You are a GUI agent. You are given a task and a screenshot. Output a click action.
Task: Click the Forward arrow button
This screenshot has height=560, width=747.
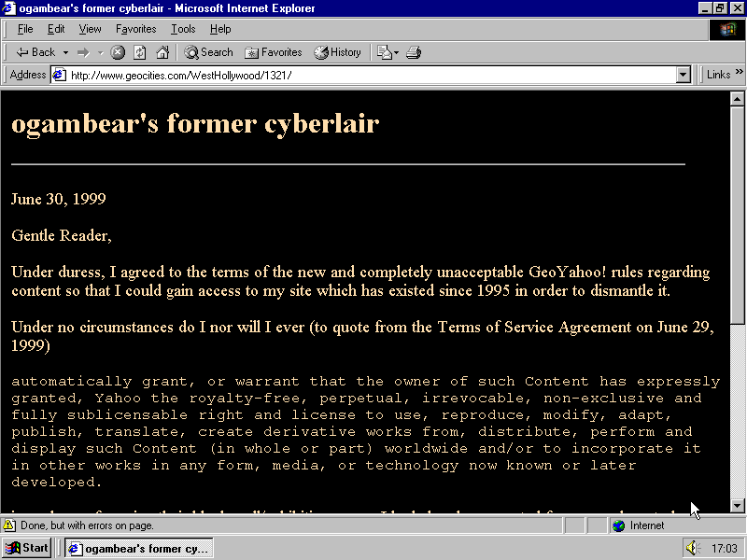click(83, 52)
